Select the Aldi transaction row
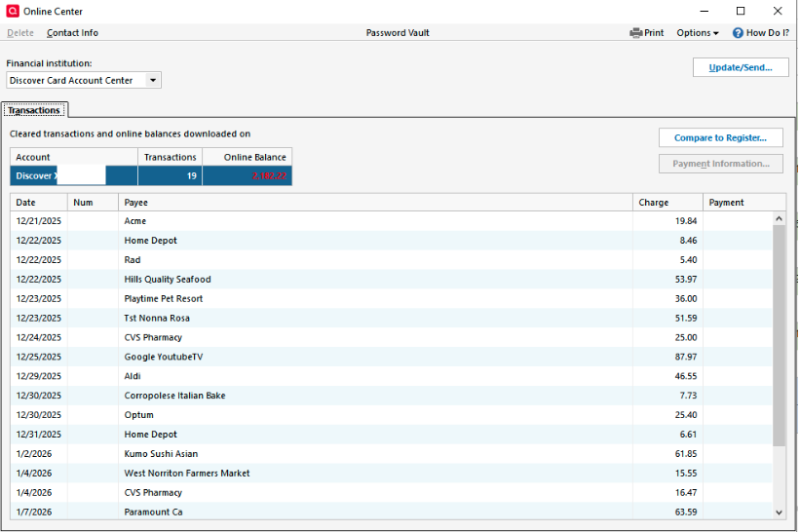This screenshot has width=800, height=532. click(x=391, y=376)
